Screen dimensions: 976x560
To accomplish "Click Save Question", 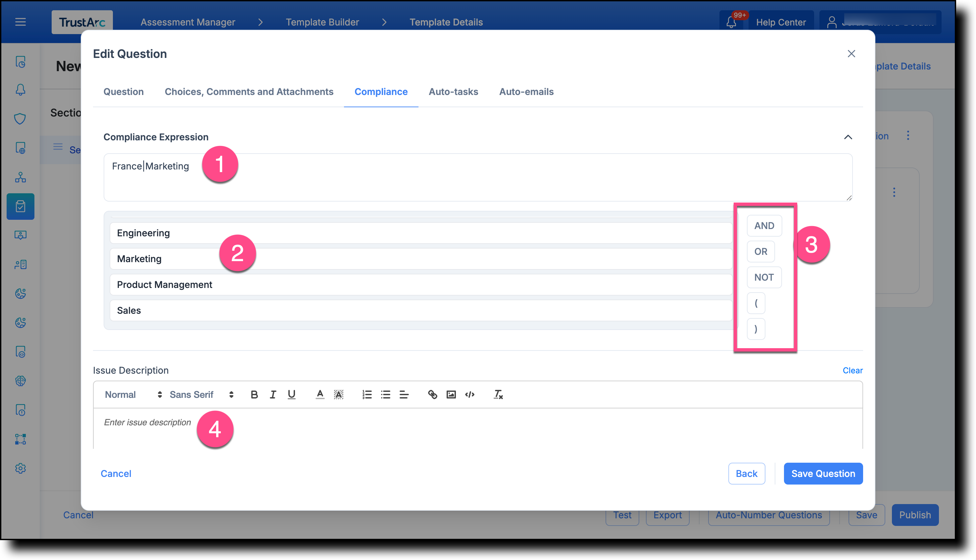I will (823, 474).
